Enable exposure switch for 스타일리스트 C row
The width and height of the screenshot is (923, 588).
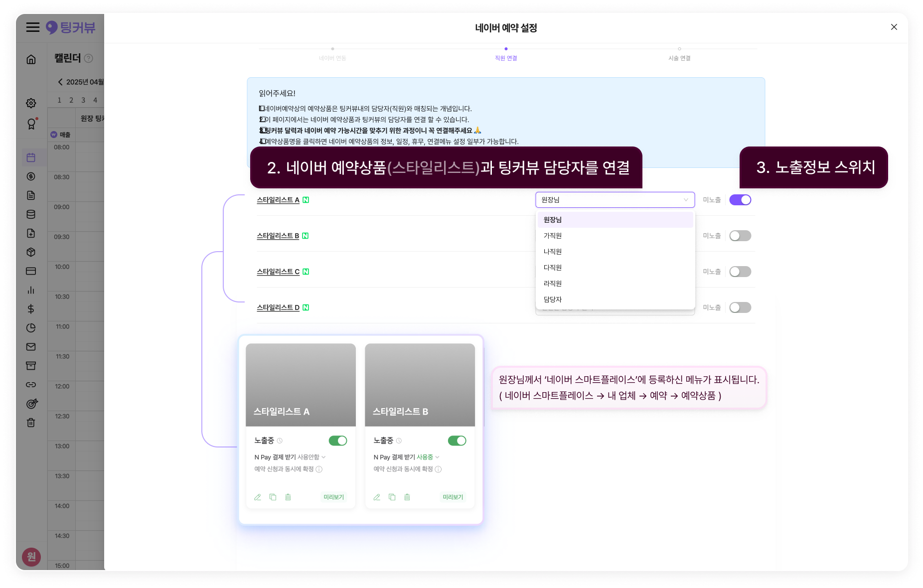[740, 272]
